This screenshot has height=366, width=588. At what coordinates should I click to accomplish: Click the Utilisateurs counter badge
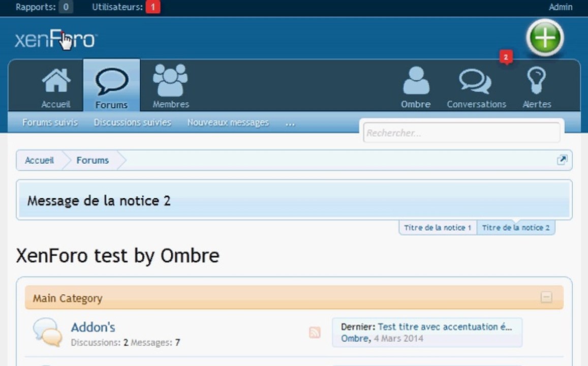pos(152,7)
